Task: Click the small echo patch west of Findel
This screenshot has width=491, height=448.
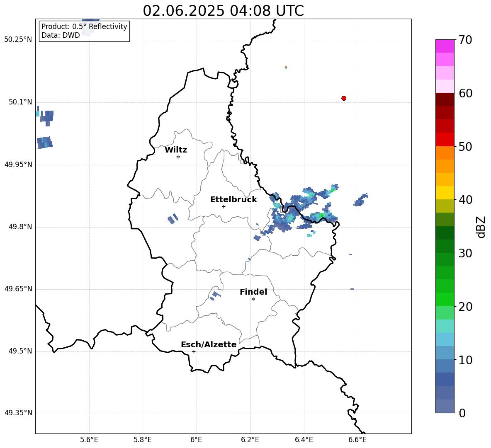Action: pyautogui.click(x=216, y=295)
